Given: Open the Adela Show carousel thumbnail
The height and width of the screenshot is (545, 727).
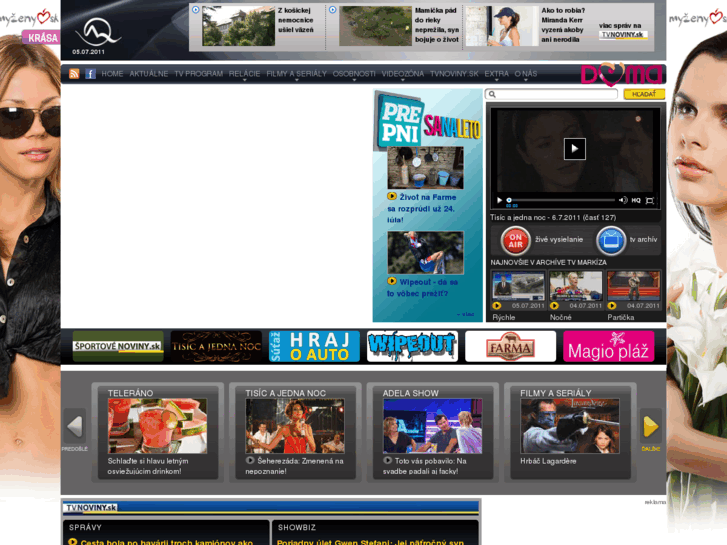Looking at the screenshot, I should (432, 426).
